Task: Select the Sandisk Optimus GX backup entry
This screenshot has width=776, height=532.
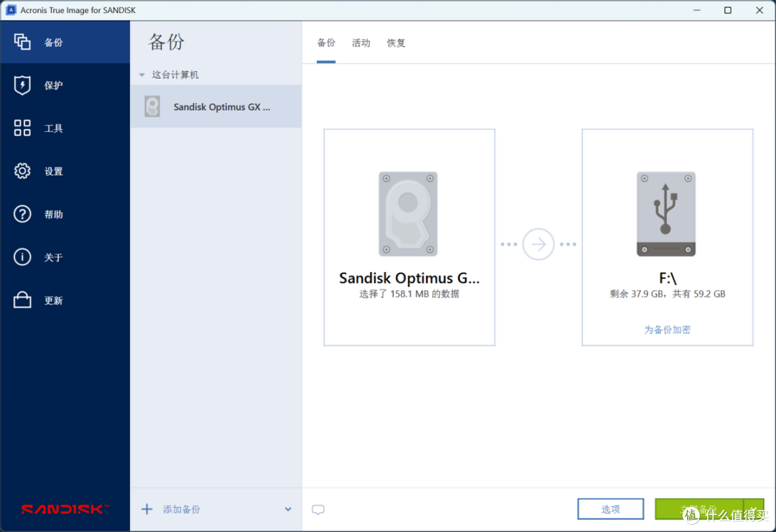Action: pos(216,107)
